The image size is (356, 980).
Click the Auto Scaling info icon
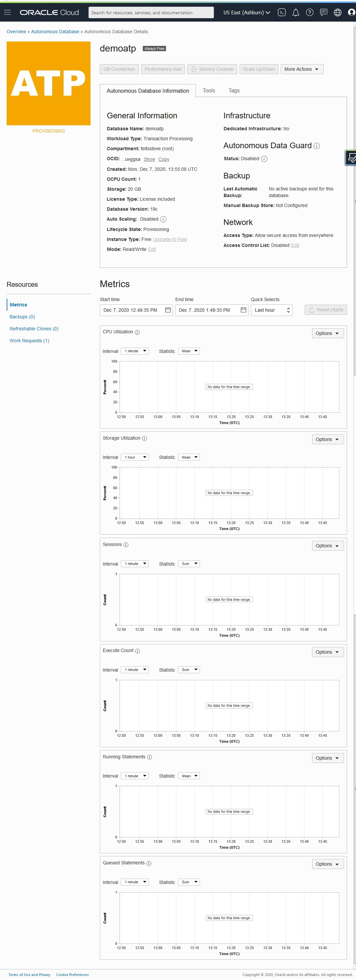(x=163, y=219)
